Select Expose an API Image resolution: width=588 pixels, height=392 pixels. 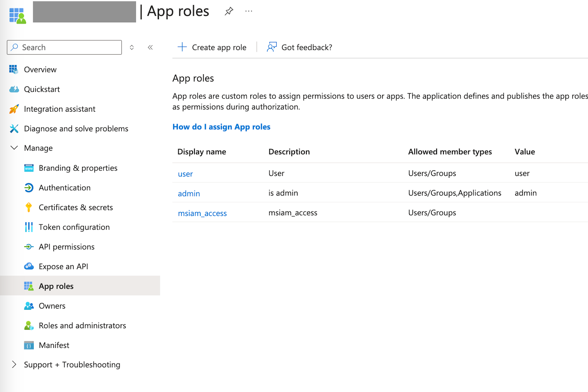click(x=63, y=266)
